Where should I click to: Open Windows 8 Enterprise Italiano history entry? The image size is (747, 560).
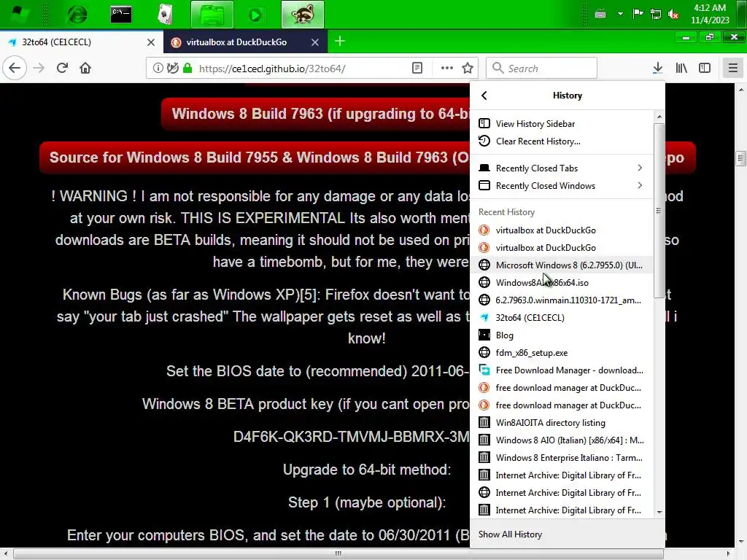(x=561, y=458)
